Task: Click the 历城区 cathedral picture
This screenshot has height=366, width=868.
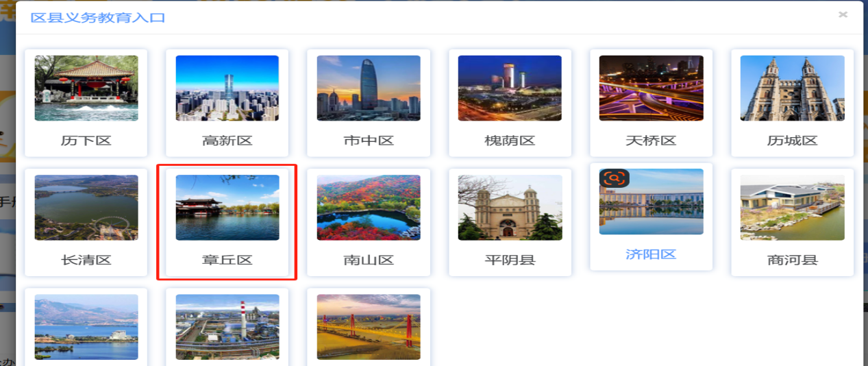Action: coord(793,88)
